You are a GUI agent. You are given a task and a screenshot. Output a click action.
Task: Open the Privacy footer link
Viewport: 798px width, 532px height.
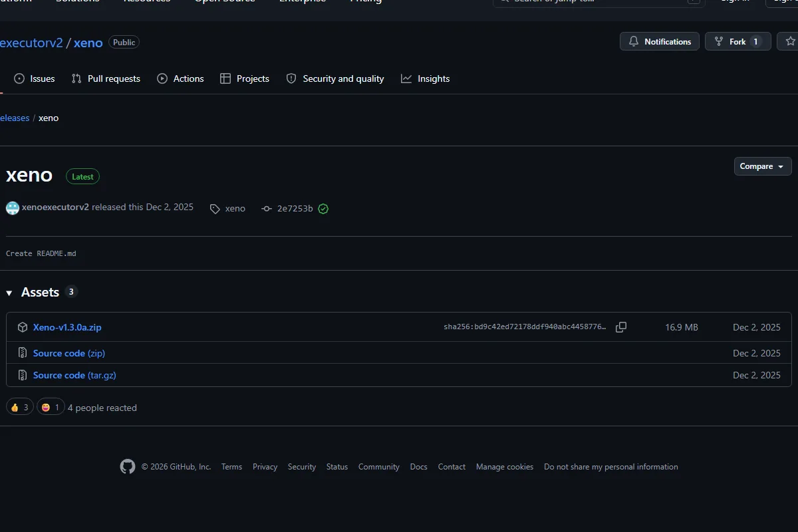coord(265,467)
